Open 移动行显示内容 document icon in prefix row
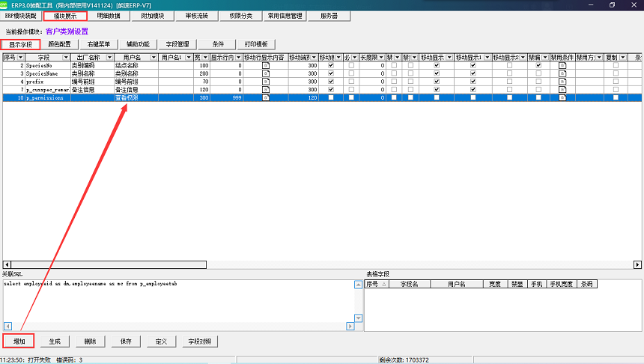The height and width of the screenshot is (364, 644). (x=265, y=82)
